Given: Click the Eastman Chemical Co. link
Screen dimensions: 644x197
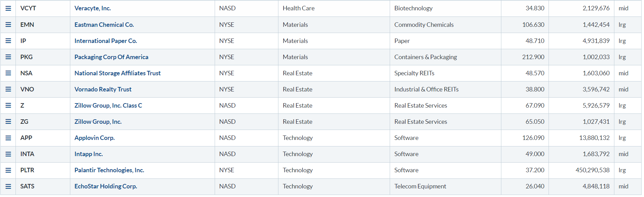Looking at the screenshot, I should pos(104,25).
